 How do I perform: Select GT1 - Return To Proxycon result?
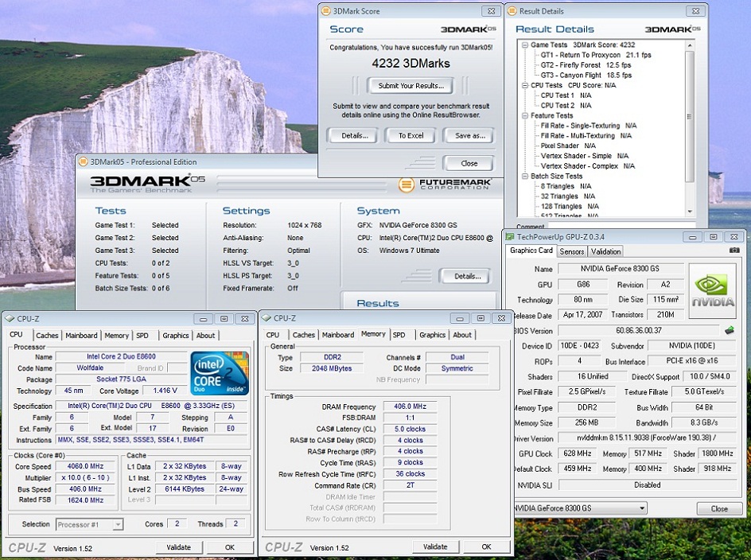click(x=596, y=55)
